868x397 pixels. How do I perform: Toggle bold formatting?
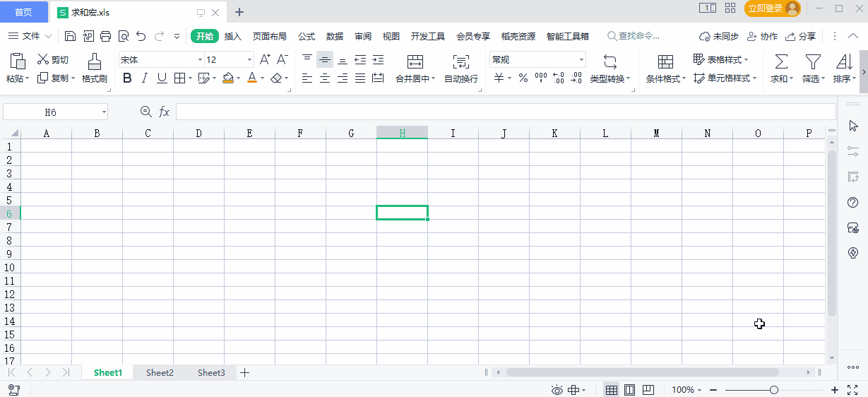point(127,78)
